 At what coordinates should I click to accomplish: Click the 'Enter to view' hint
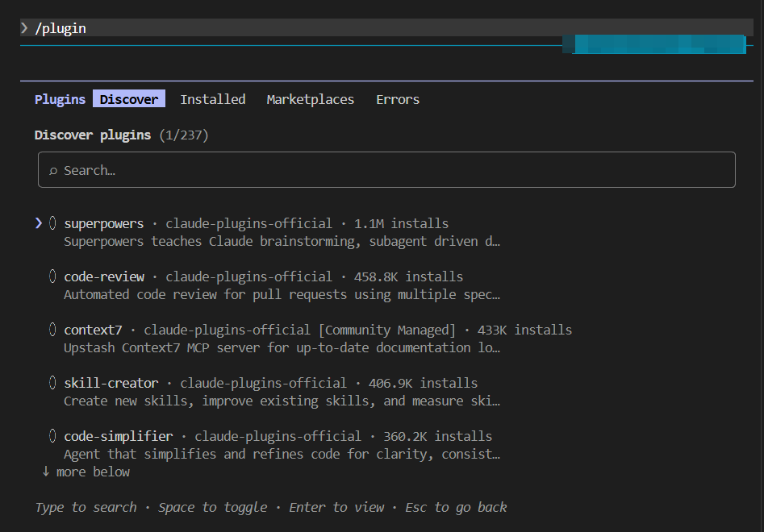pyautogui.click(x=336, y=508)
